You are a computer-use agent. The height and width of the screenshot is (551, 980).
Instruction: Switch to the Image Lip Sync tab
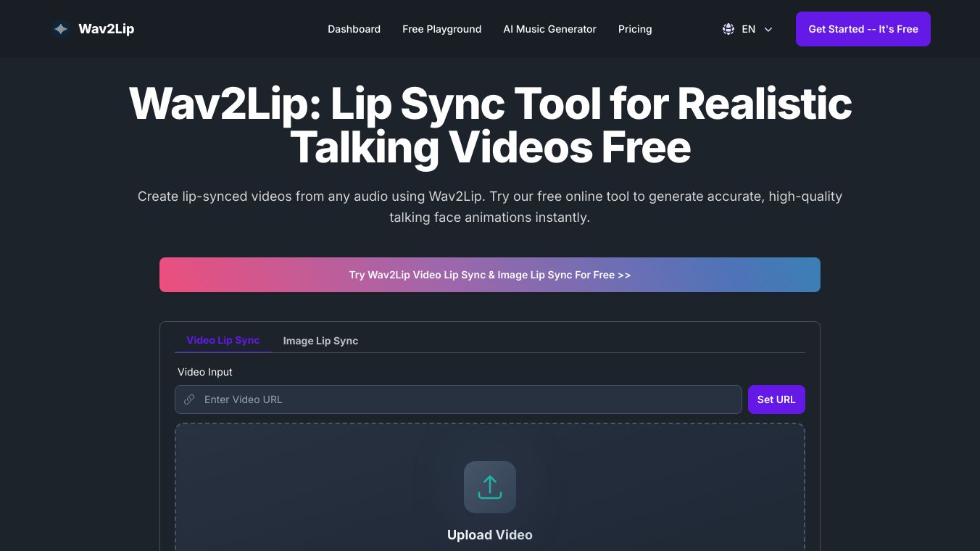click(x=320, y=341)
